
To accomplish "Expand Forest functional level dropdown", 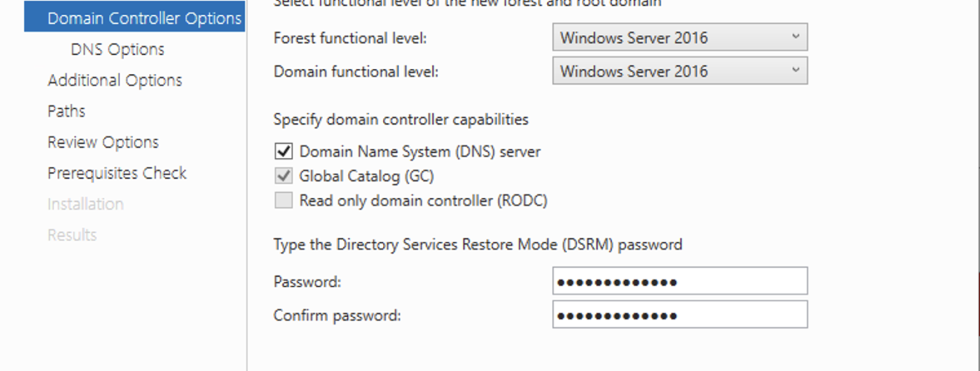I will tap(679, 37).
